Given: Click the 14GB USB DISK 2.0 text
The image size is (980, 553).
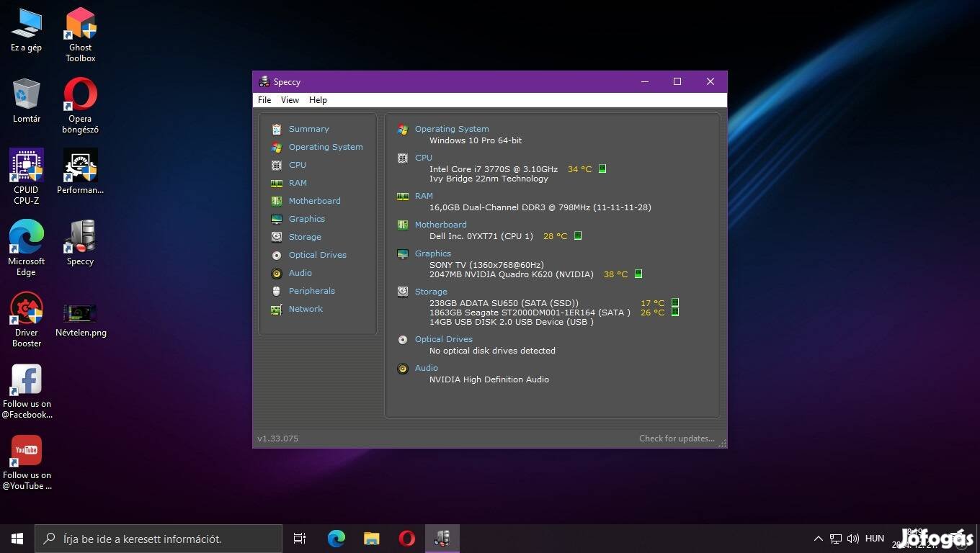Looking at the screenshot, I should [x=512, y=322].
